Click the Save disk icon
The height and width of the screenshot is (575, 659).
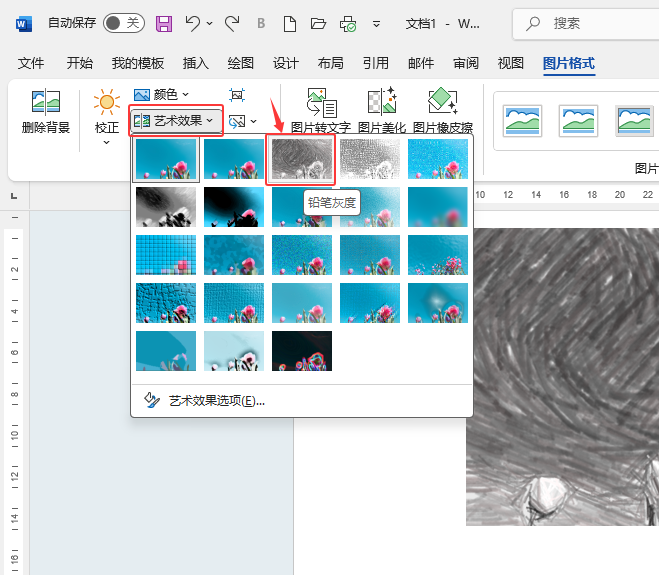164,24
